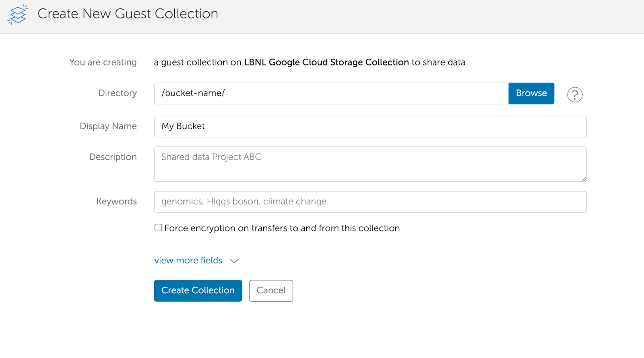
Task: Select the Description text area
Action: 370,164
